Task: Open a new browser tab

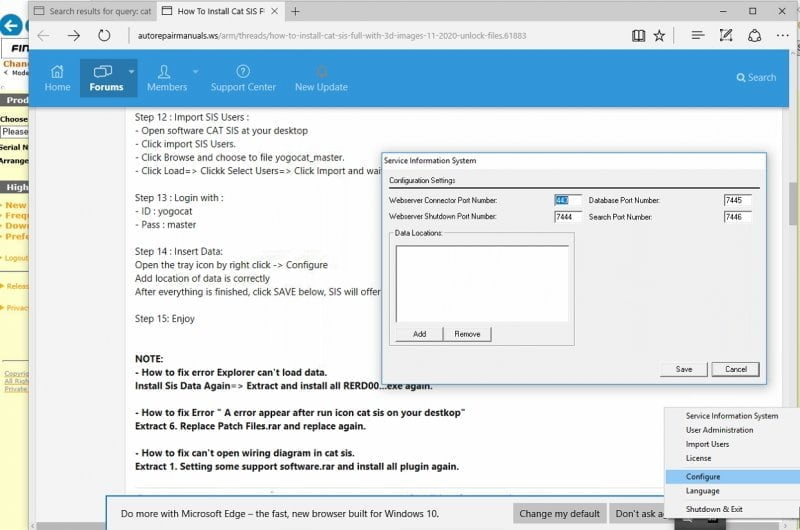Action: pyautogui.click(x=295, y=11)
